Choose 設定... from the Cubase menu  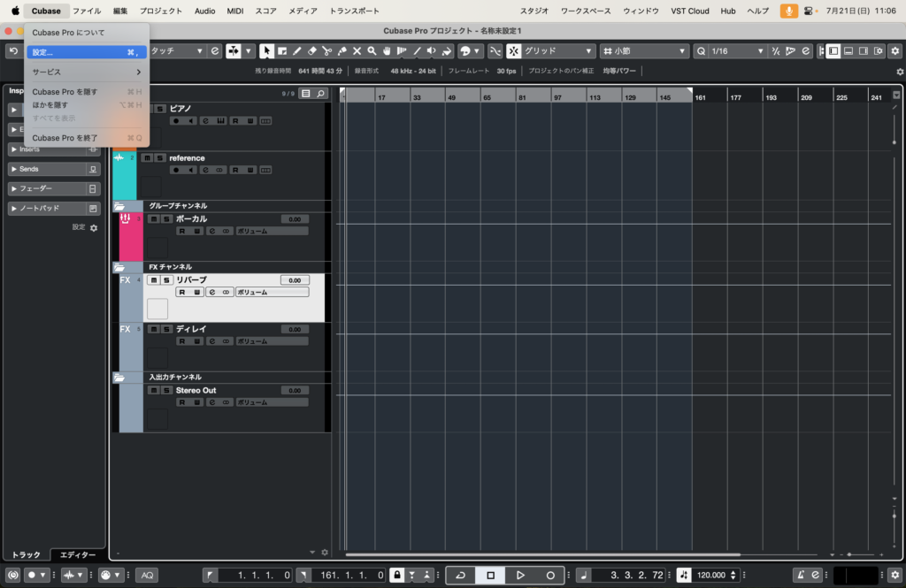[86, 52]
